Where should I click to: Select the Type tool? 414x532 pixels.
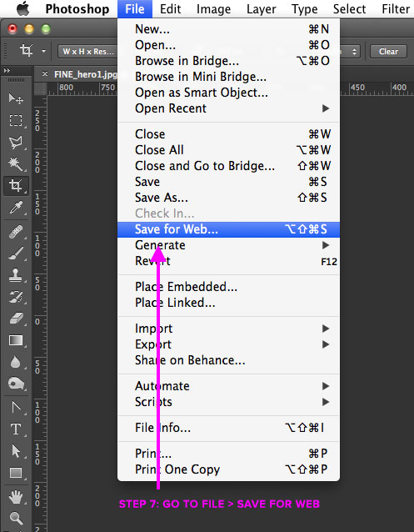click(x=16, y=429)
